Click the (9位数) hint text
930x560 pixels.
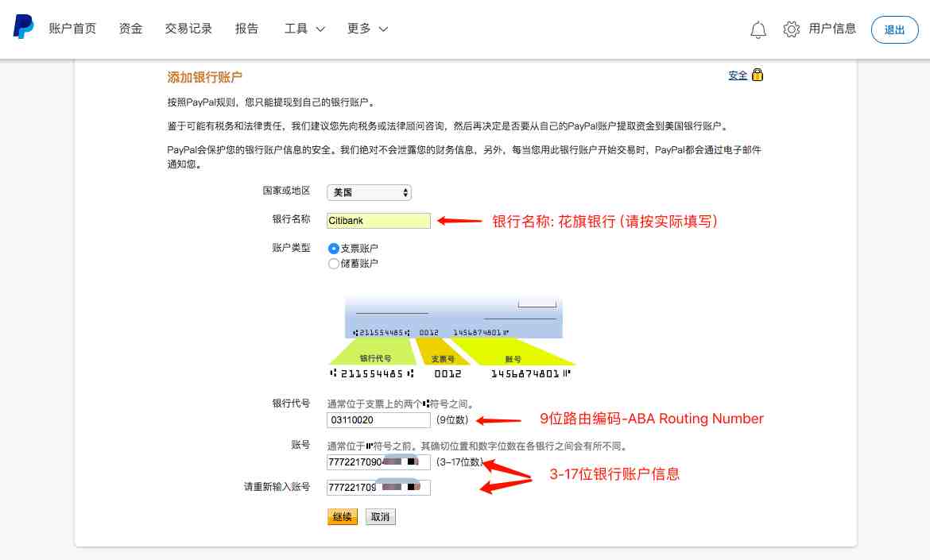pos(452,420)
